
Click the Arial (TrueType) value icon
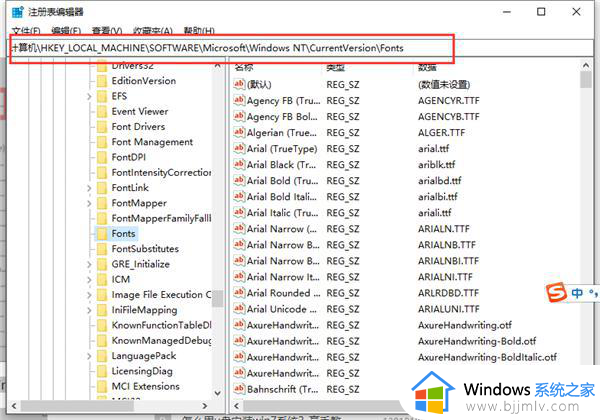239,148
